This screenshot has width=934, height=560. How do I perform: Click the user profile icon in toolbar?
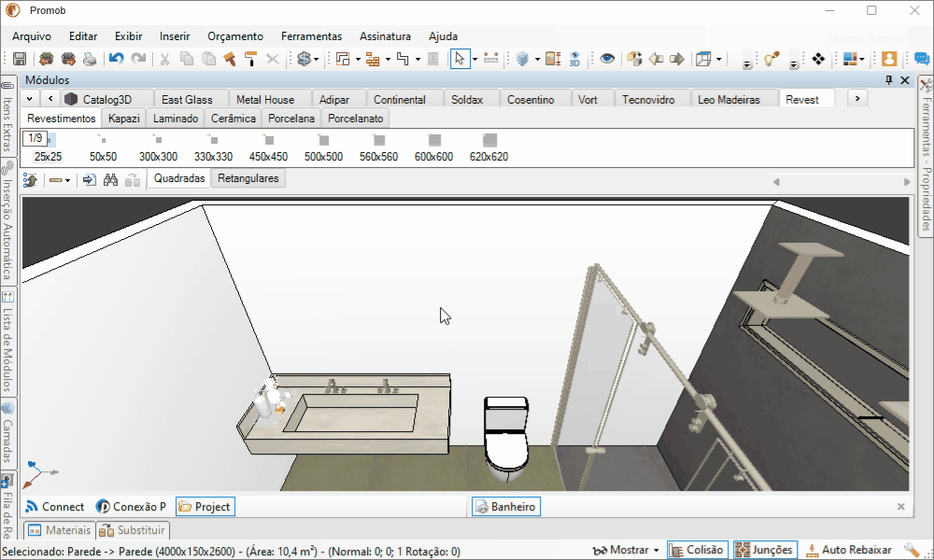tap(889, 59)
